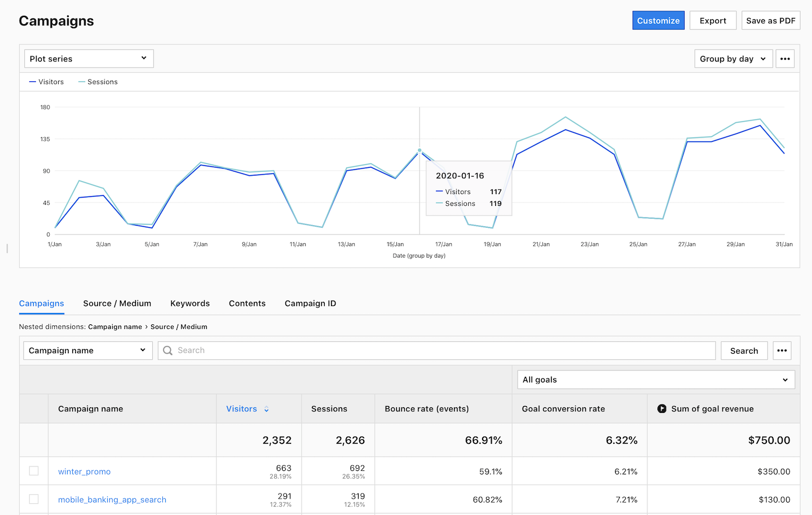The image size is (812, 515).
Task: Click the total Sessions value 2,626
Action: pos(350,440)
